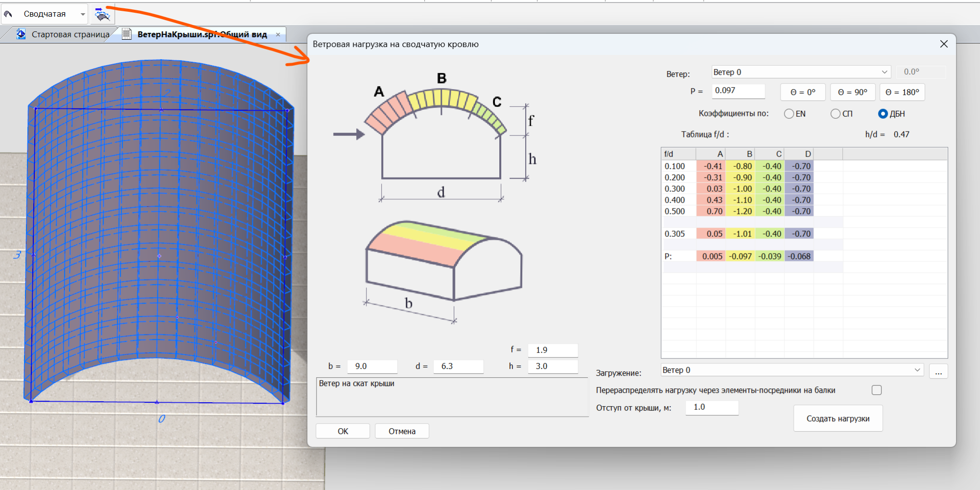The image size is (980, 490).
Task: Enable load redistribution through intermediary elements
Action: point(877,390)
